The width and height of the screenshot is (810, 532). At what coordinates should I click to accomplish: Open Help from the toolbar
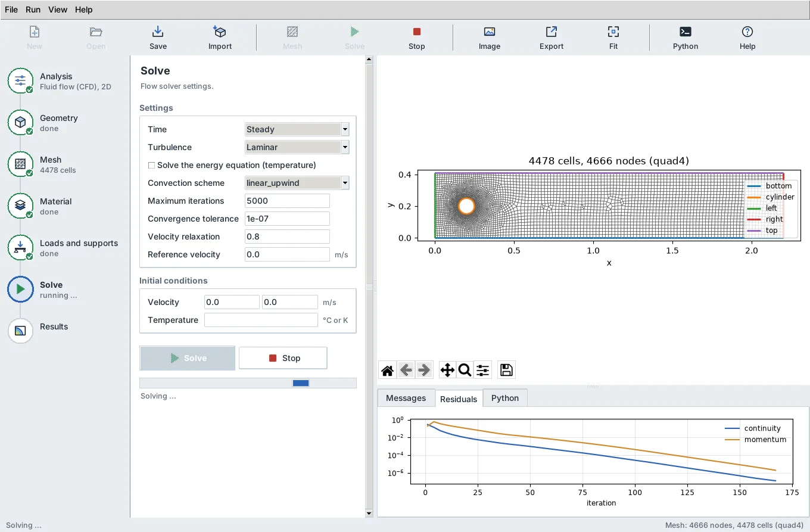tap(747, 38)
